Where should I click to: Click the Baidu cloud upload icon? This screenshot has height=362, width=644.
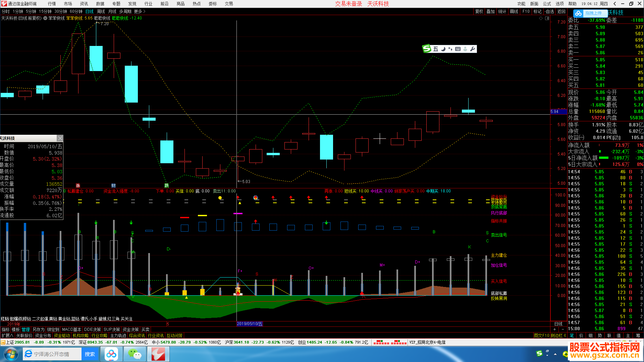coord(578,13)
